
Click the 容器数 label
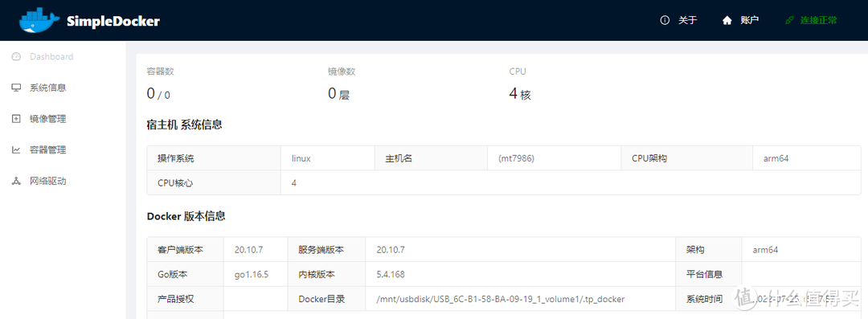click(161, 72)
